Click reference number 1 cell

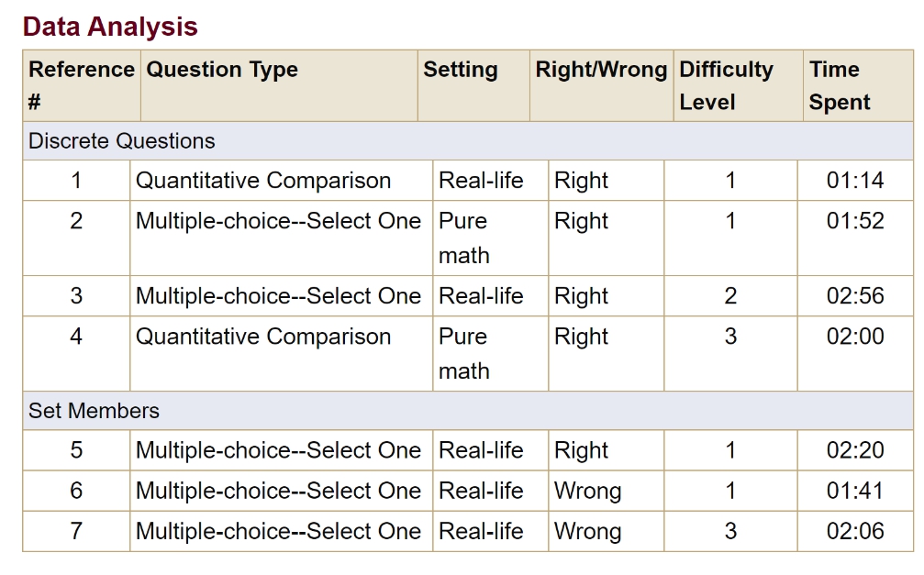pos(76,181)
